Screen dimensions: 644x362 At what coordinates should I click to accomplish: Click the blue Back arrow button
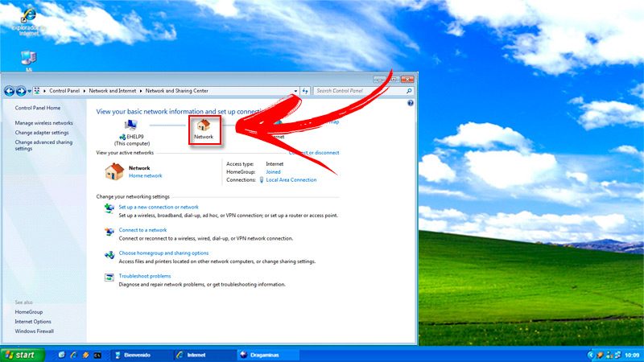pos(9,91)
